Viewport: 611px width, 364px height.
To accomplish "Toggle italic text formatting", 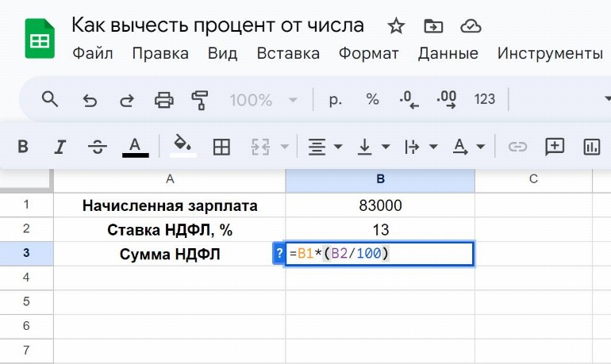I will click(60, 147).
